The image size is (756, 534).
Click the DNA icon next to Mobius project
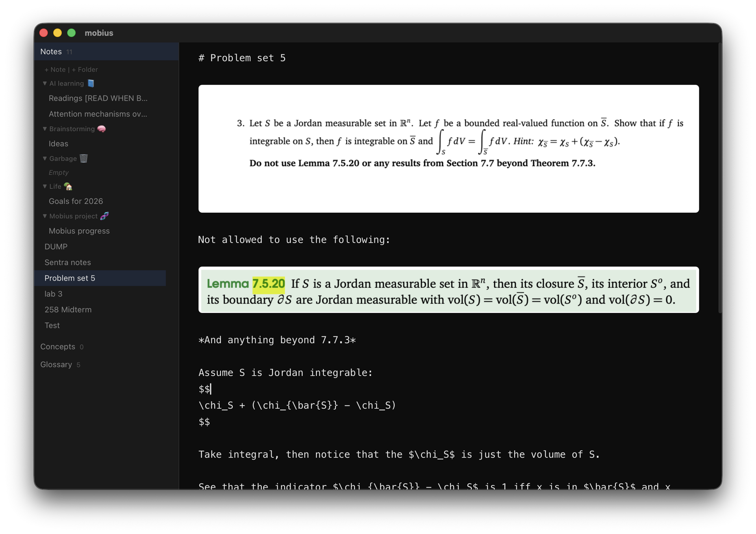pyautogui.click(x=104, y=216)
